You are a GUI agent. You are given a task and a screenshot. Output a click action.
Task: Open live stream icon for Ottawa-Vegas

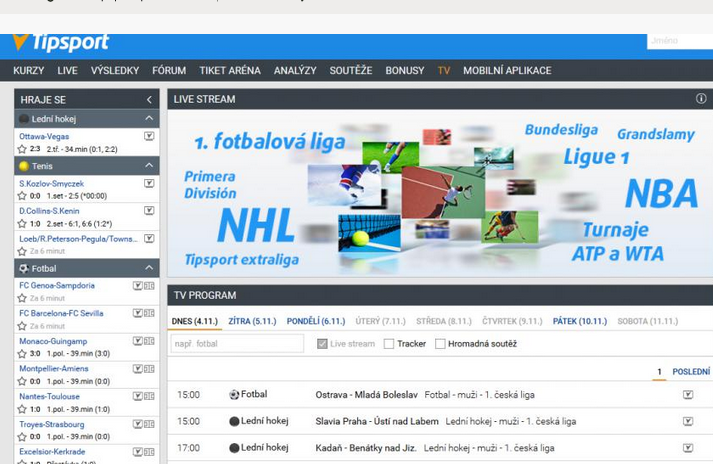149,136
